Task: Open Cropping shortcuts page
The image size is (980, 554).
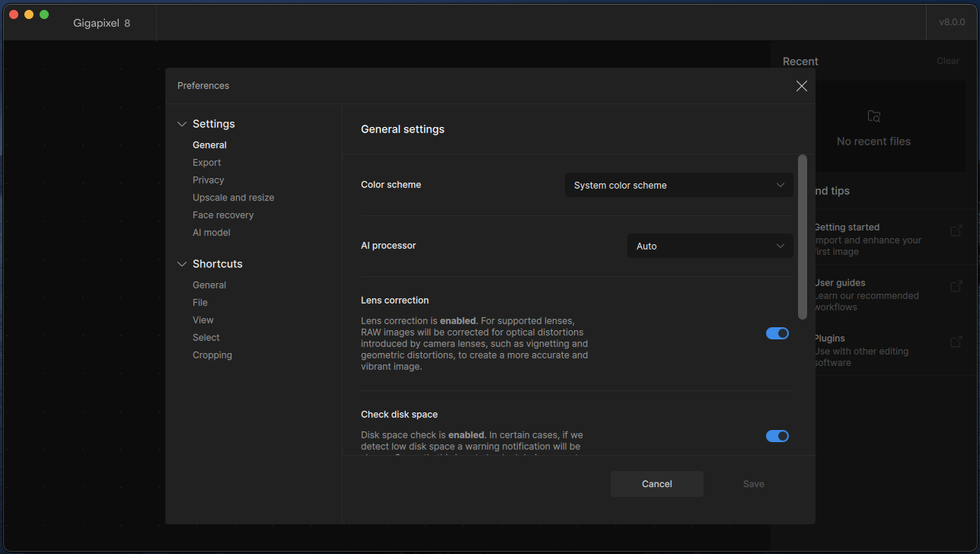Action: tap(212, 355)
